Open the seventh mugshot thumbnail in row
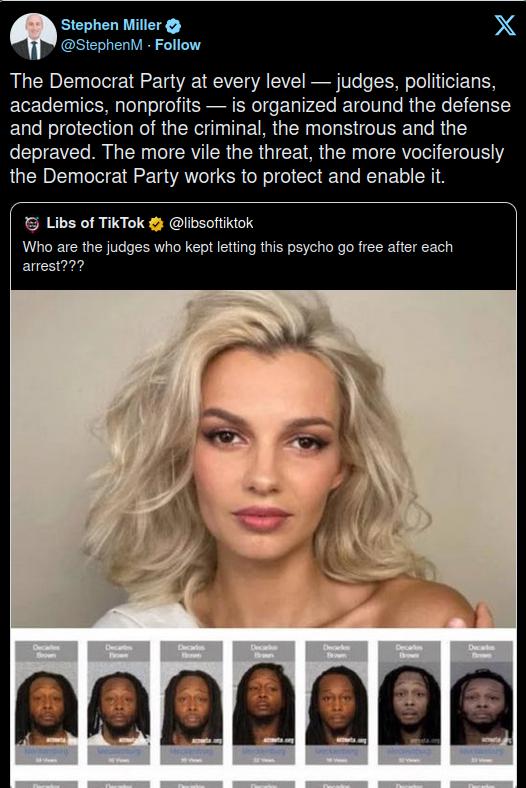 (481, 703)
